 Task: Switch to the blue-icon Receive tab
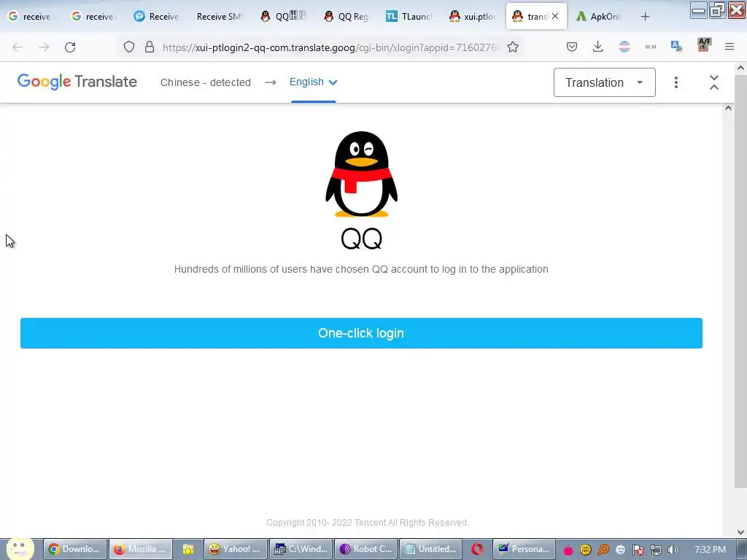(158, 16)
